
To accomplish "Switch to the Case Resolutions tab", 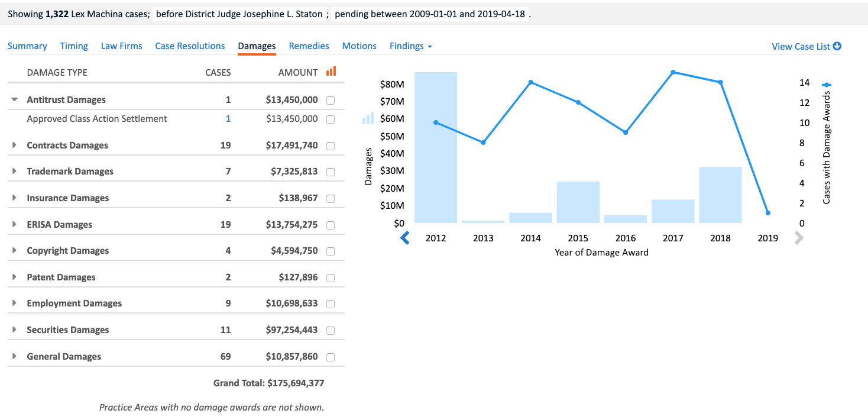I will click(x=190, y=46).
